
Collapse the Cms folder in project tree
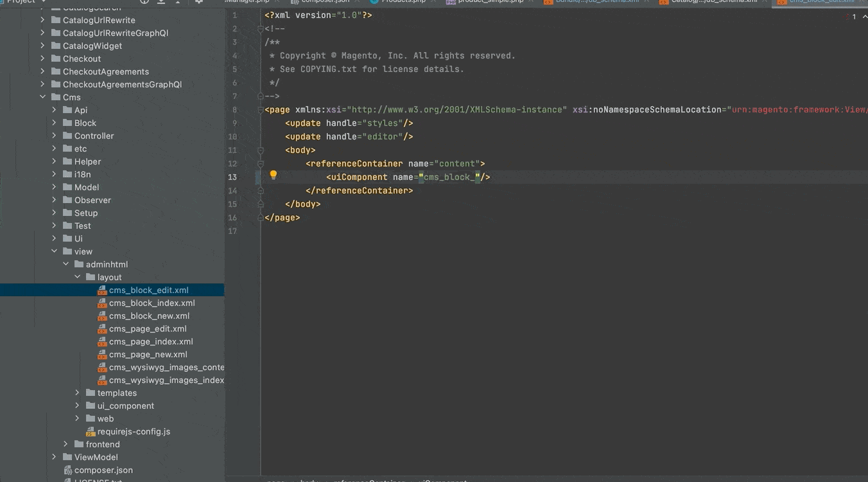click(x=43, y=98)
